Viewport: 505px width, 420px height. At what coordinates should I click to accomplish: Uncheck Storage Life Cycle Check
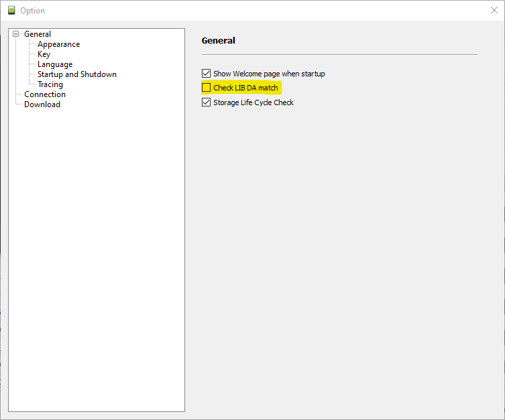pyautogui.click(x=206, y=102)
